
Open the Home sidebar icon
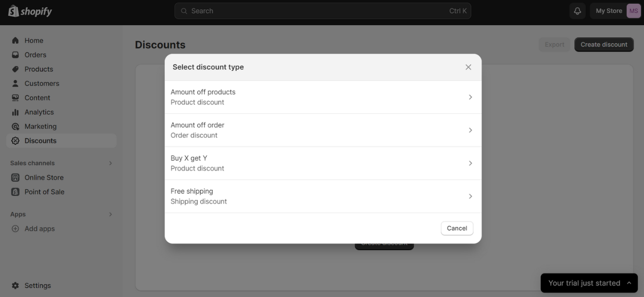pos(15,40)
